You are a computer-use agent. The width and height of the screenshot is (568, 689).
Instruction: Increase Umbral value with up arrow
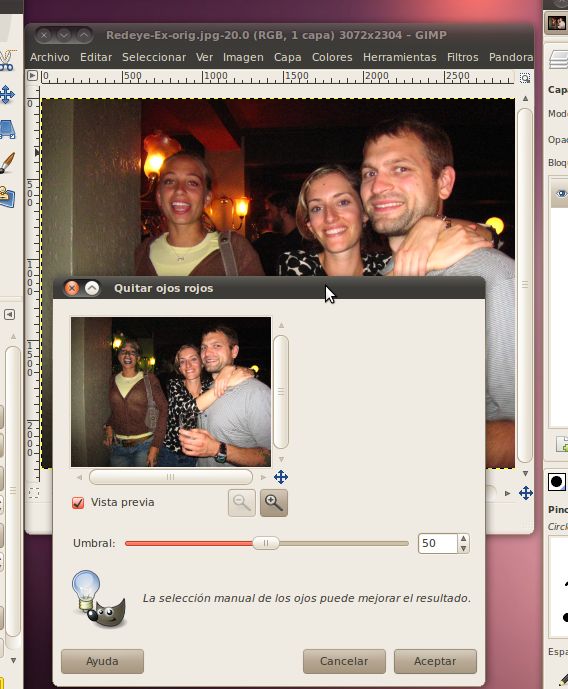pos(463,538)
